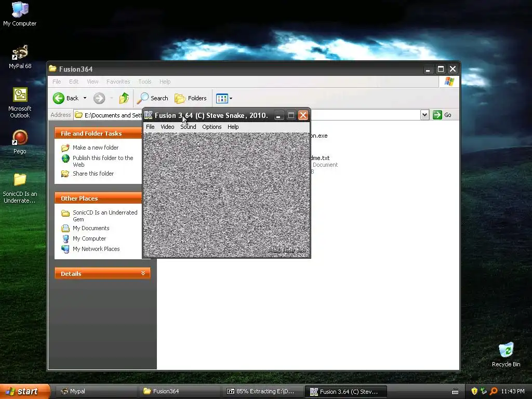Open Explorer's Help menu
The height and width of the screenshot is (399, 532).
tap(165, 82)
